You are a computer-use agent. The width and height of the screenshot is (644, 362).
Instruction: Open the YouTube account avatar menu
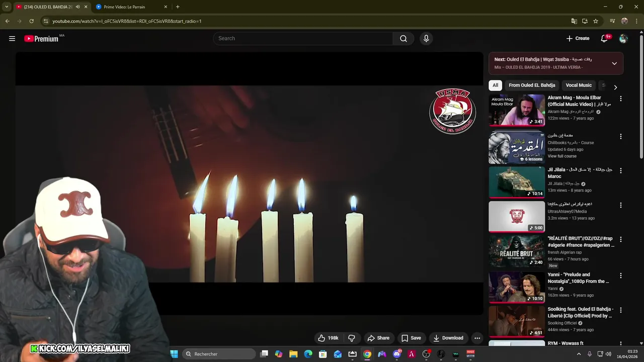coord(623,38)
